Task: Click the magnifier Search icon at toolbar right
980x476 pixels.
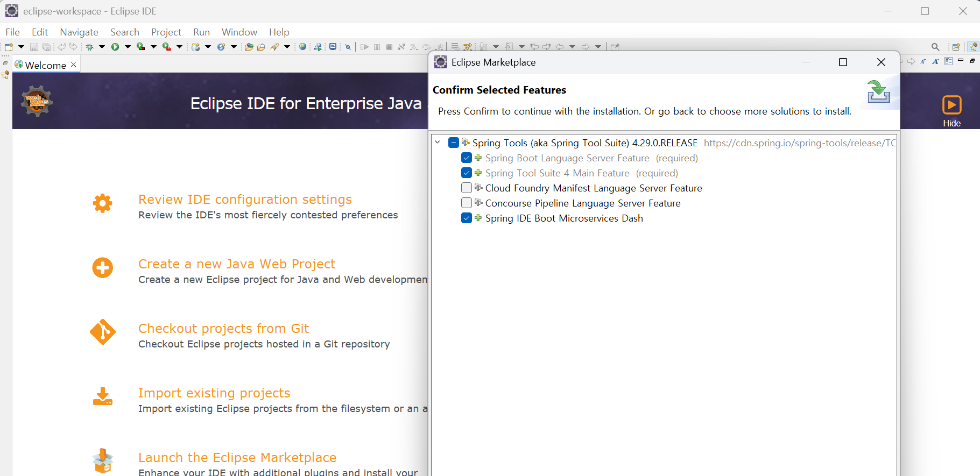Action: (x=935, y=47)
